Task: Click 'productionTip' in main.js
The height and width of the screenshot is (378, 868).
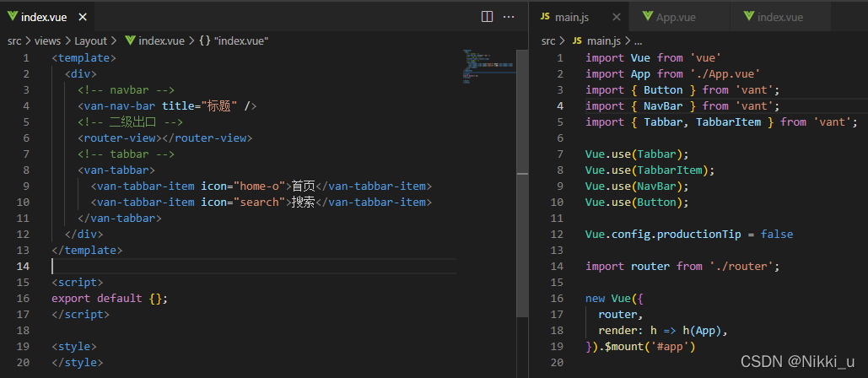Action: [x=698, y=234]
